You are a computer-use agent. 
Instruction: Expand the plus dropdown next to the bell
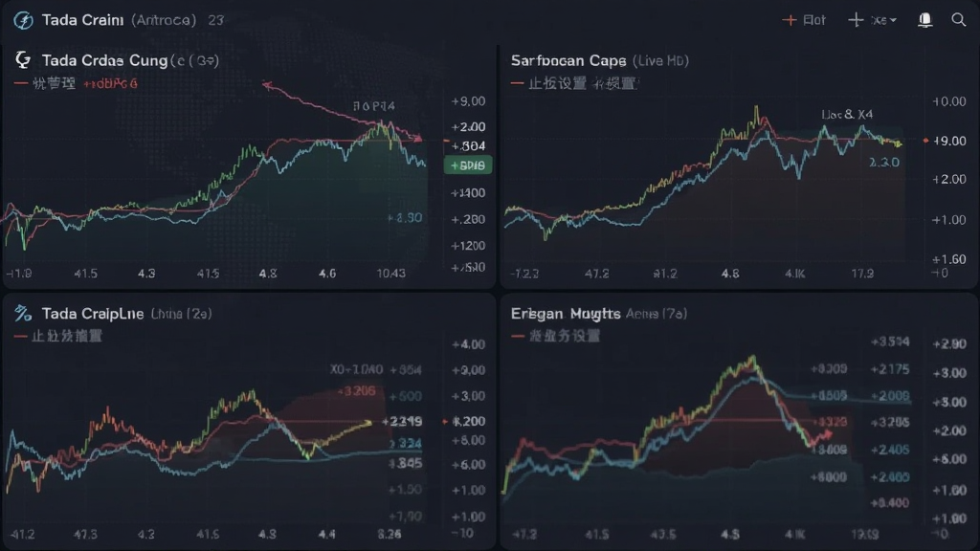(873, 20)
